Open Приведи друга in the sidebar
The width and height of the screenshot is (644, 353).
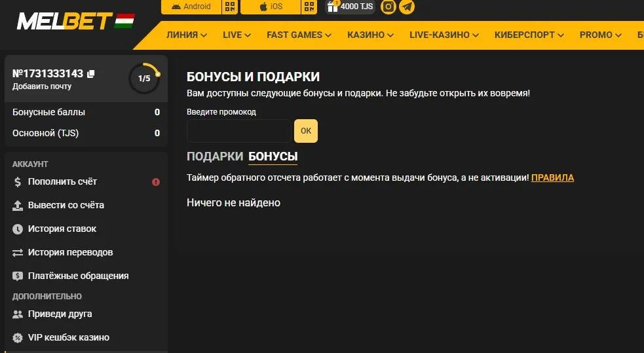[x=86, y=314]
